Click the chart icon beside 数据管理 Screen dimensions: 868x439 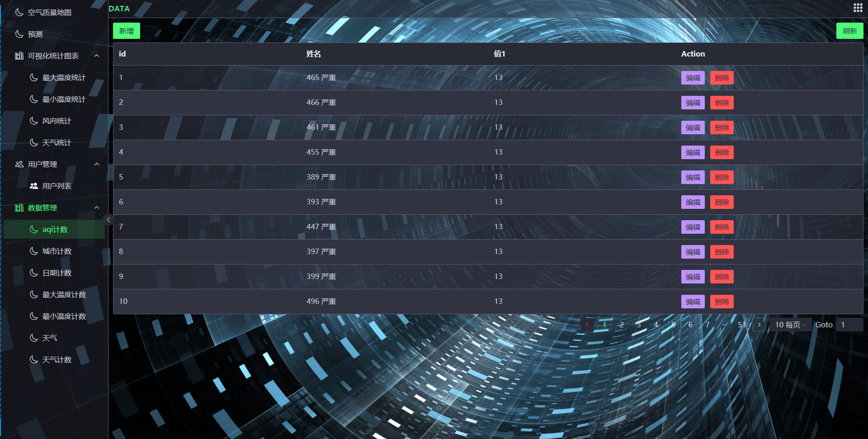coord(19,208)
